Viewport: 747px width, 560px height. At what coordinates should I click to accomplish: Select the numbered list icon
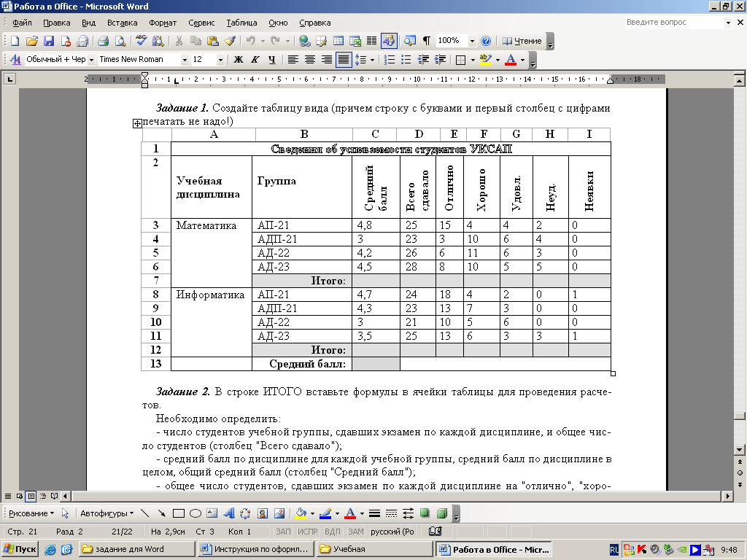pyautogui.click(x=390, y=60)
